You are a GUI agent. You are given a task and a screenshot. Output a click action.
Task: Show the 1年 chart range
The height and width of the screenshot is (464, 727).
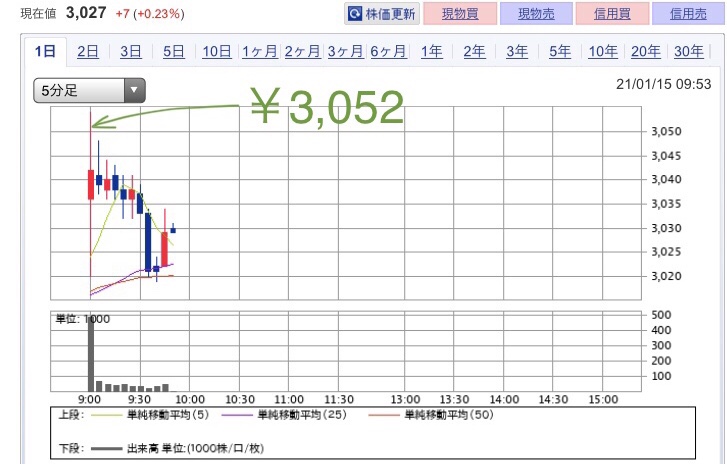click(x=431, y=51)
